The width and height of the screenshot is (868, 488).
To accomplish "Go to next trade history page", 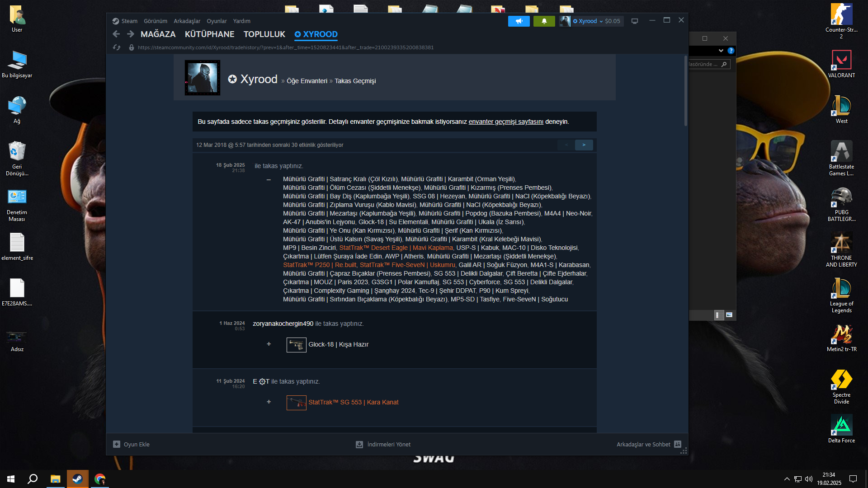I will tap(584, 145).
